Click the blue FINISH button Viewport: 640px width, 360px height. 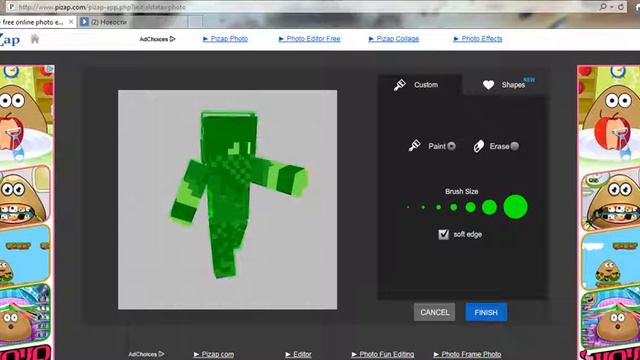486,312
